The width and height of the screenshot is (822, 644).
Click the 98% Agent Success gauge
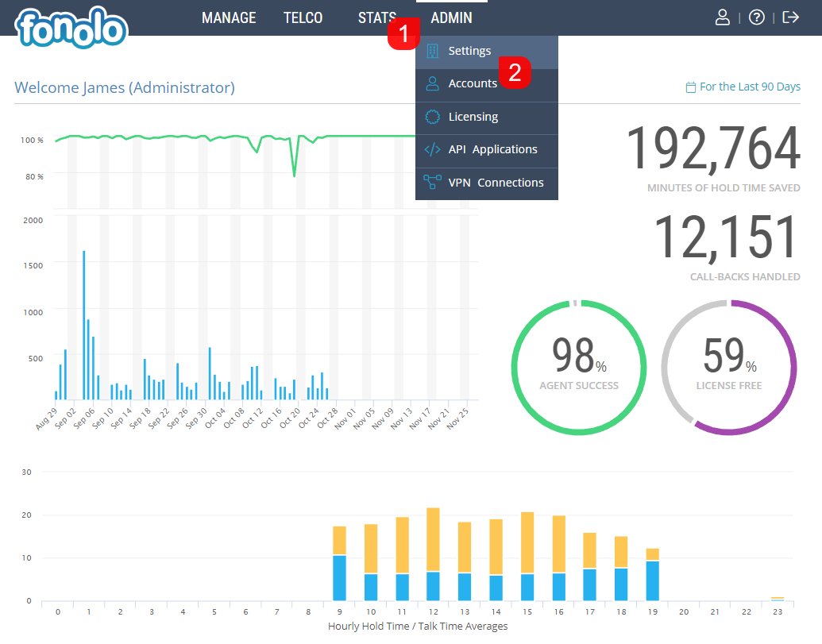579,368
